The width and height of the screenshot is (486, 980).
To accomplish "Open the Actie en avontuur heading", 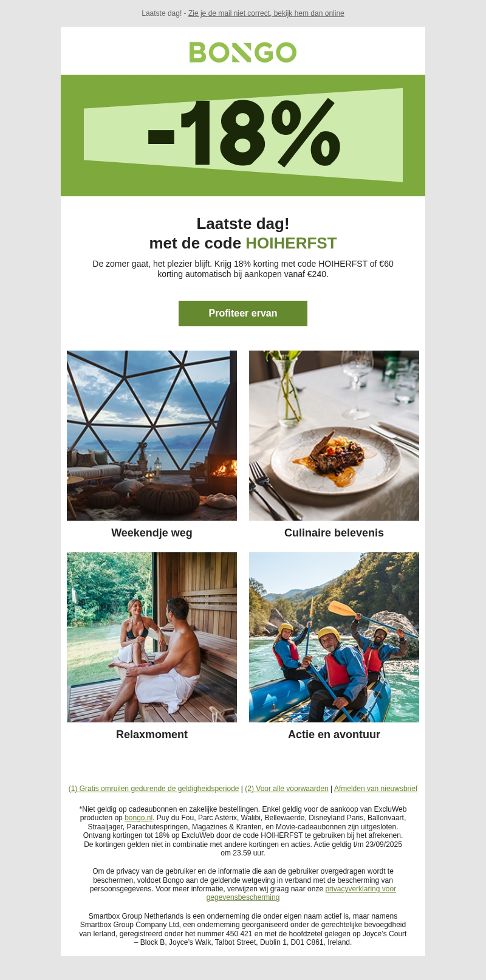I will [334, 735].
